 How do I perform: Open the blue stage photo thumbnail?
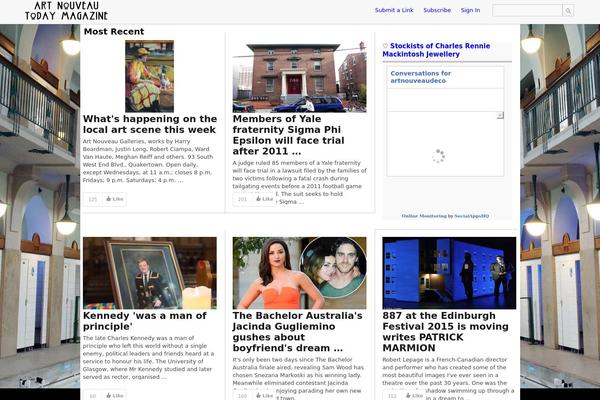pos(449,273)
